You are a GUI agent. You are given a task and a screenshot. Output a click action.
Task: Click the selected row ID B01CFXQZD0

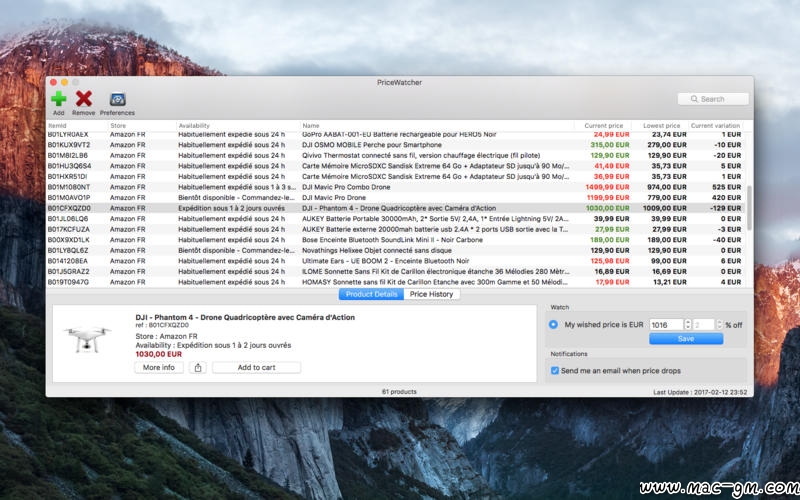click(69, 208)
